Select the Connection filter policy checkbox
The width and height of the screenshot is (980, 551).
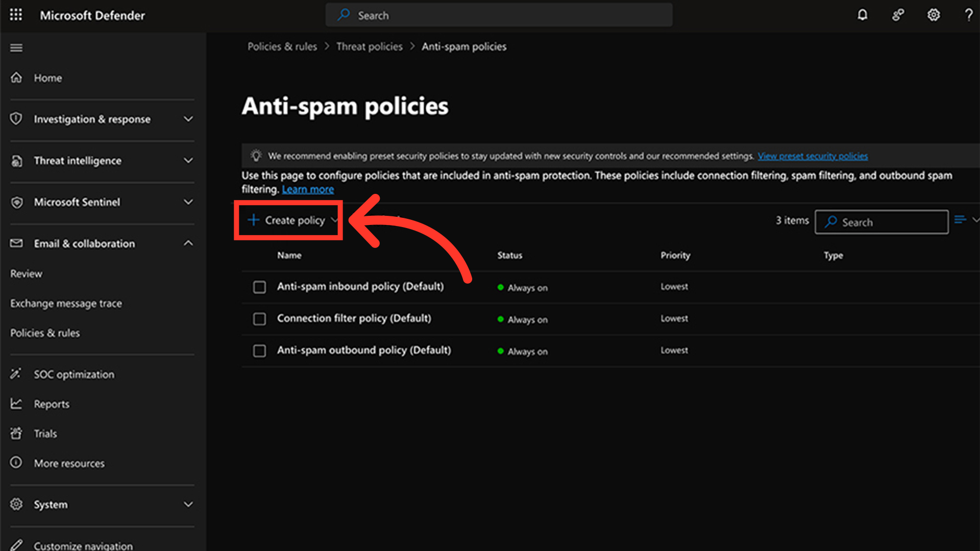point(259,319)
